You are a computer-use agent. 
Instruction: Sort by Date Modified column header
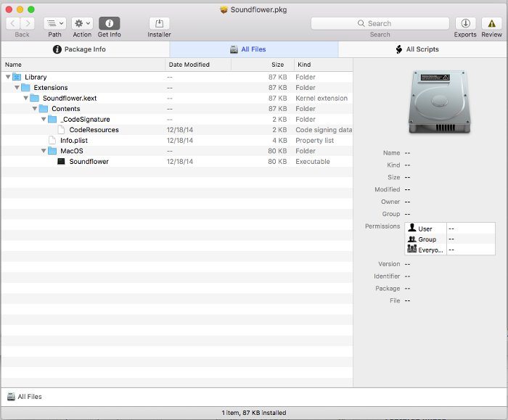pyautogui.click(x=198, y=65)
